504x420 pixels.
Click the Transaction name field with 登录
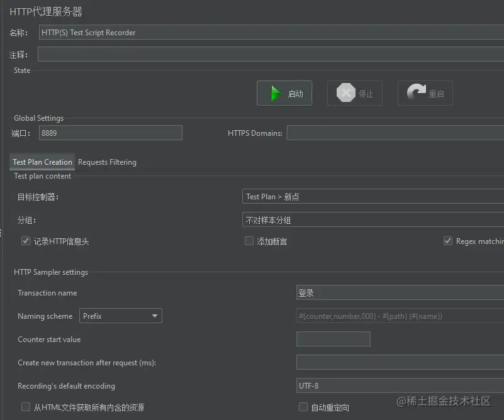400,293
